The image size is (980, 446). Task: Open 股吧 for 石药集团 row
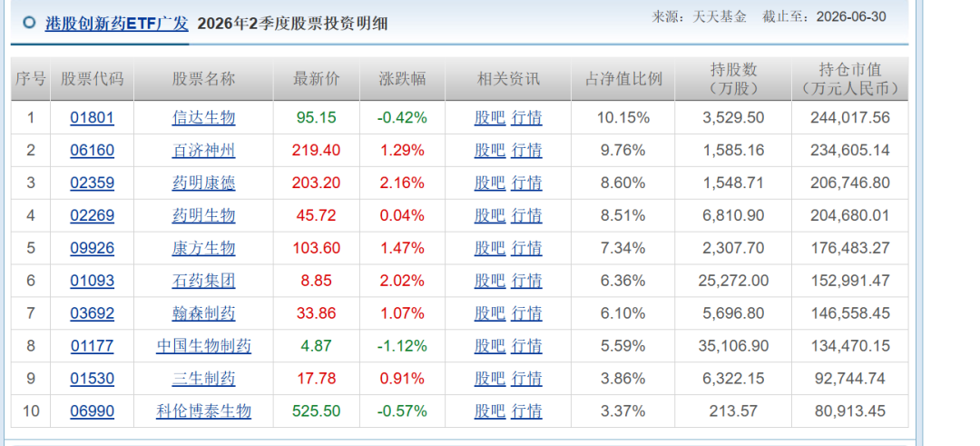coord(489,281)
